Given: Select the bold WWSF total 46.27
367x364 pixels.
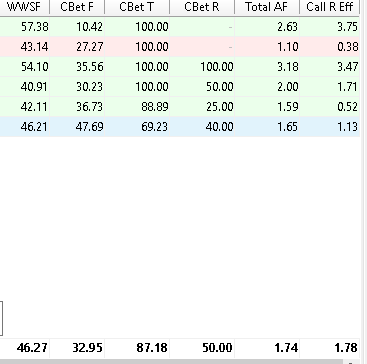Looking at the screenshot, I should [32, 348].
